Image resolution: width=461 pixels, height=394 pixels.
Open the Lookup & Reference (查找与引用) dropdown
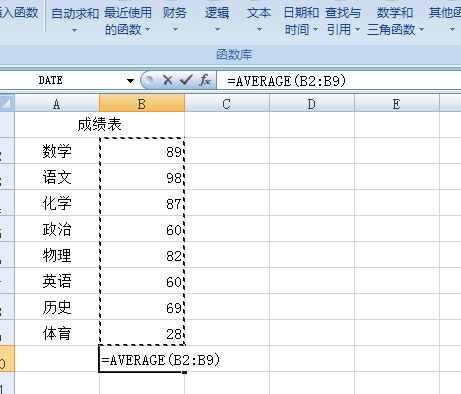coord(343,21)
